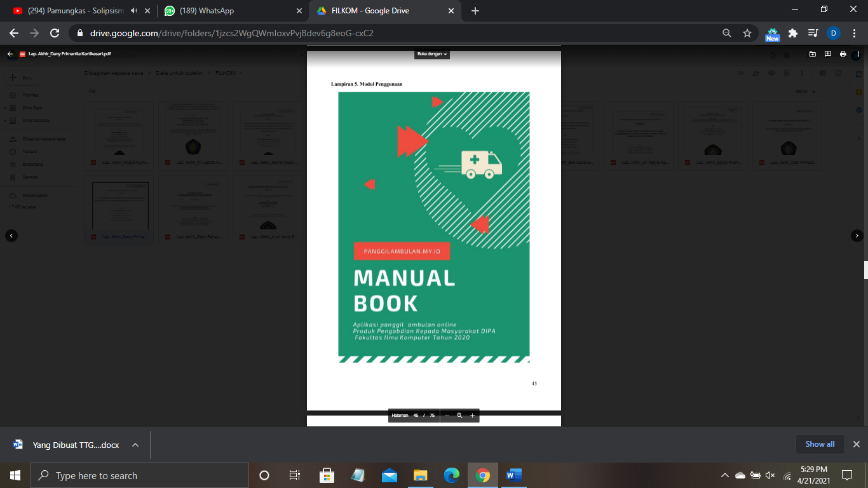Reset zoom using the magnifier icon
The height and width of the screenshot is (488, 868).
[459, 415]
